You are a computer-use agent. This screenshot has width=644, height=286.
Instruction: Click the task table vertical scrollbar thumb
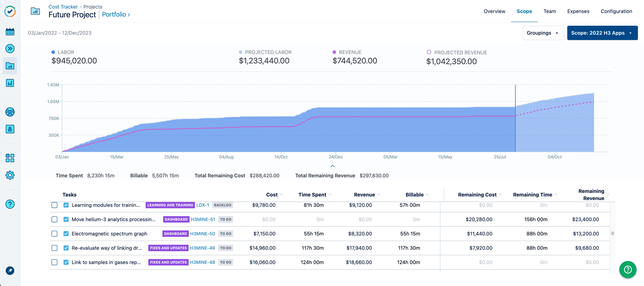[x=612, y=233]
